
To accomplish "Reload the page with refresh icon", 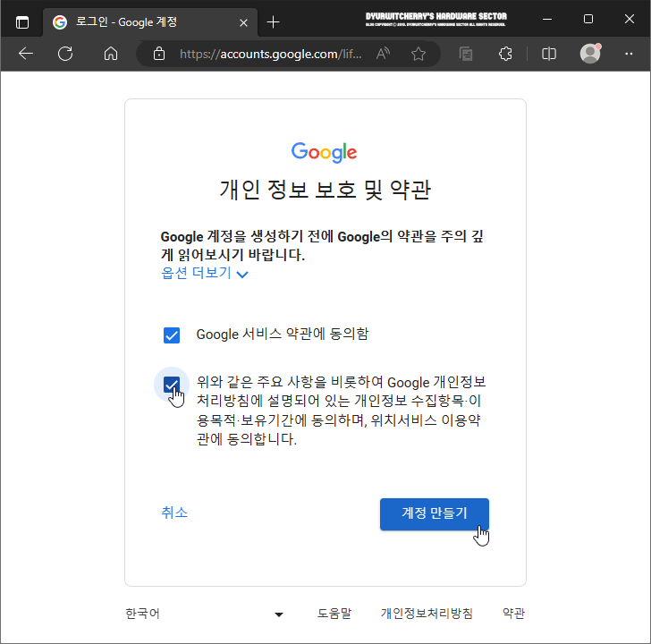I will pyautogui.click(x=65, y=54).
